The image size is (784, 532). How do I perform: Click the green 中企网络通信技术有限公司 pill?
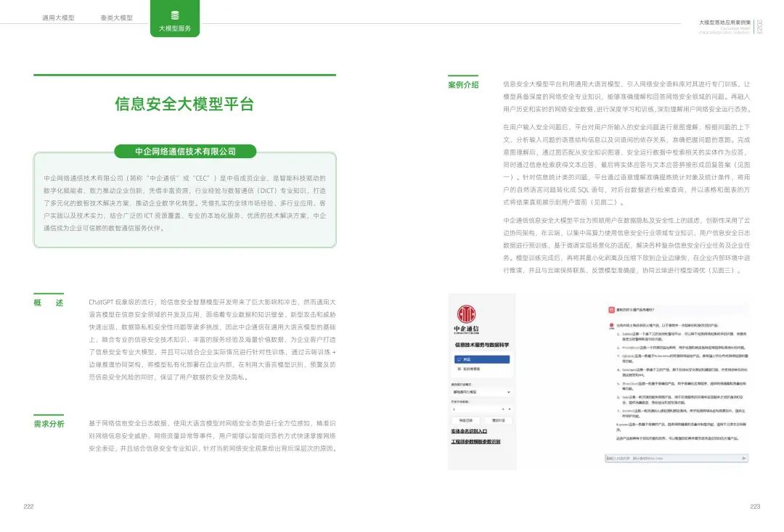(x=185, y=151)
